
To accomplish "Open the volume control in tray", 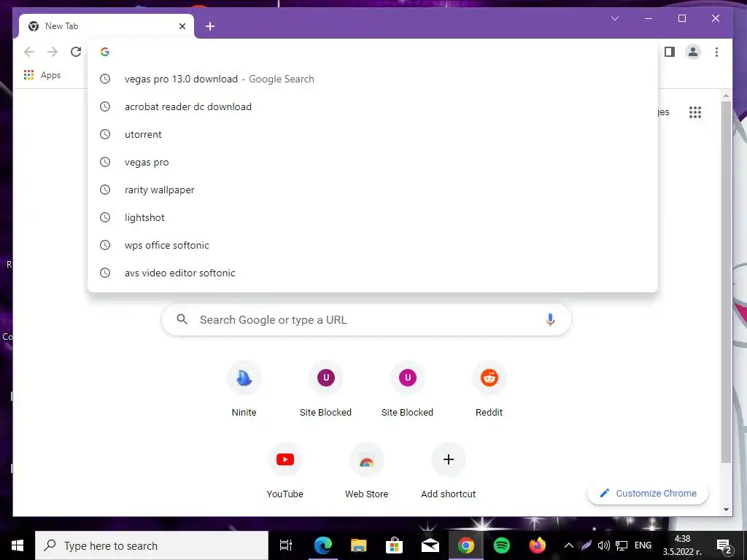I will (603, 545).
